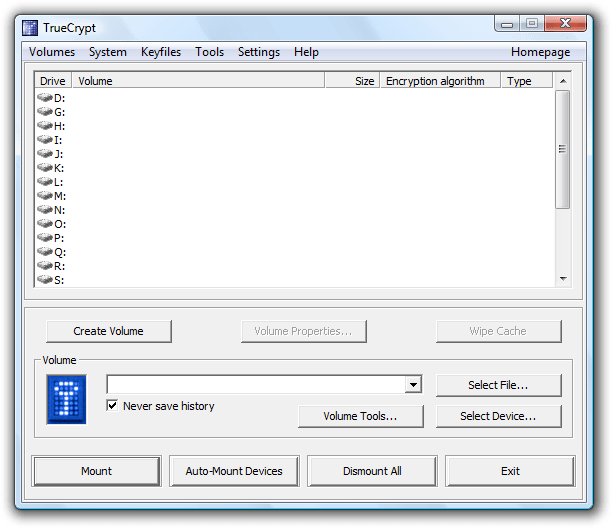612x528 pixels.
Task: Open the Help menu
Action: (x=306, y=52)
